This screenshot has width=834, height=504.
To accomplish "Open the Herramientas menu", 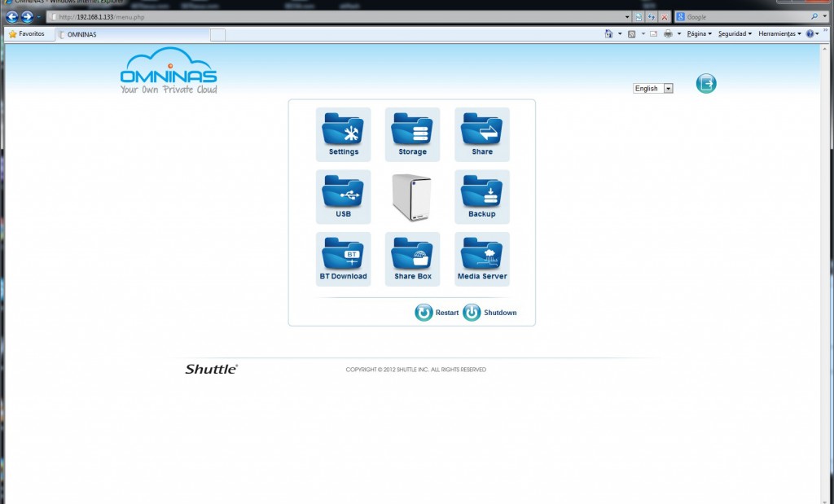I will pyautogui.click(x=779, y=34).
